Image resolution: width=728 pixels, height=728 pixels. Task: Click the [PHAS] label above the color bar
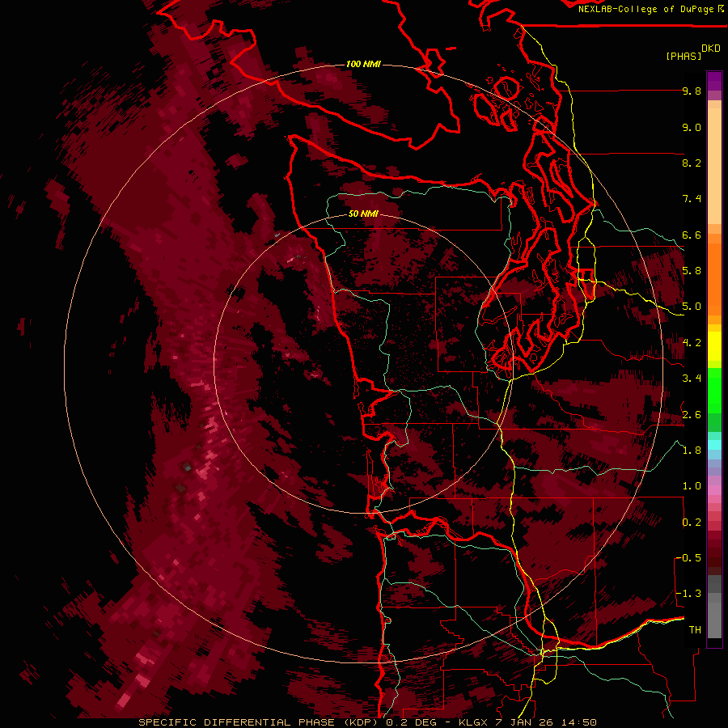tap(684, 56)
